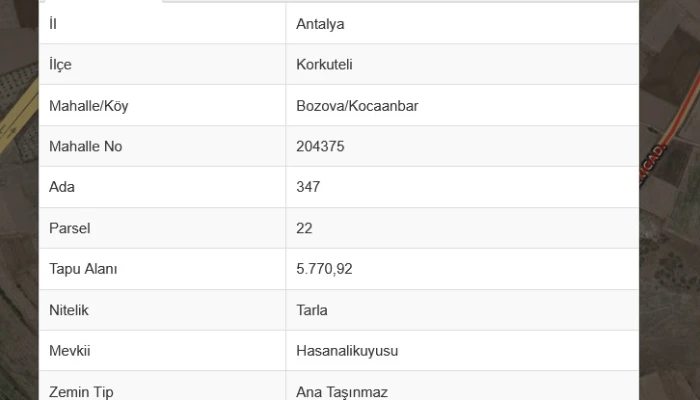This screenshot has width=700, height=400.
Task: Select the Tarla value cell
Action: [312, 310]
